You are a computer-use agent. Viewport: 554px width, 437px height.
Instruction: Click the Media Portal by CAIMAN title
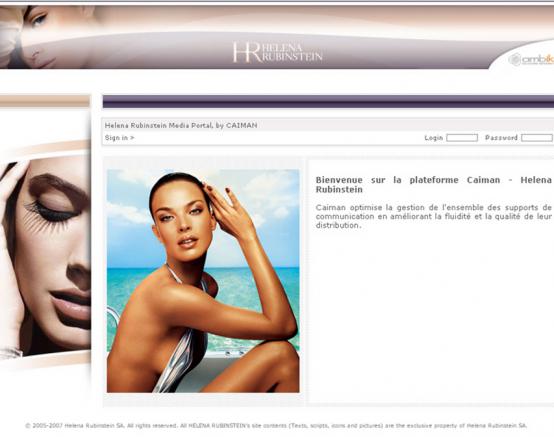pyautogui.click(x=181, y=125)
